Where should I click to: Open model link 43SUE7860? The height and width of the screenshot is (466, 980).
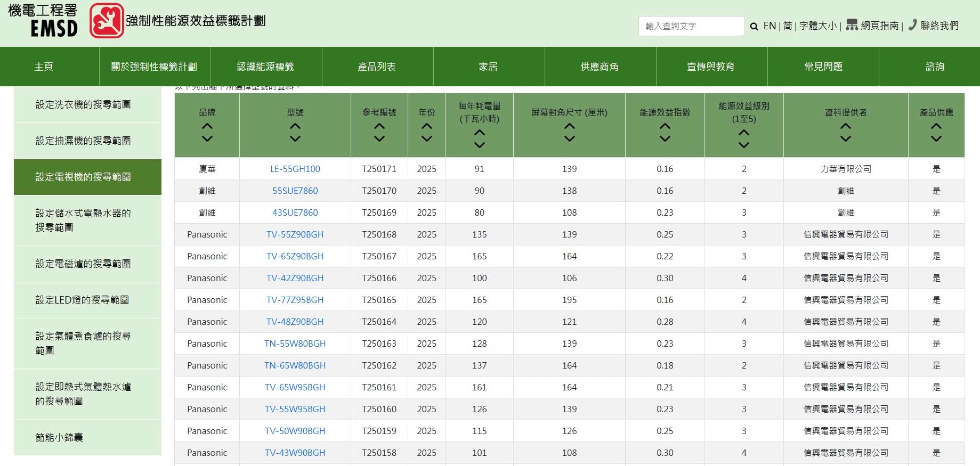(x=295, y=212)
